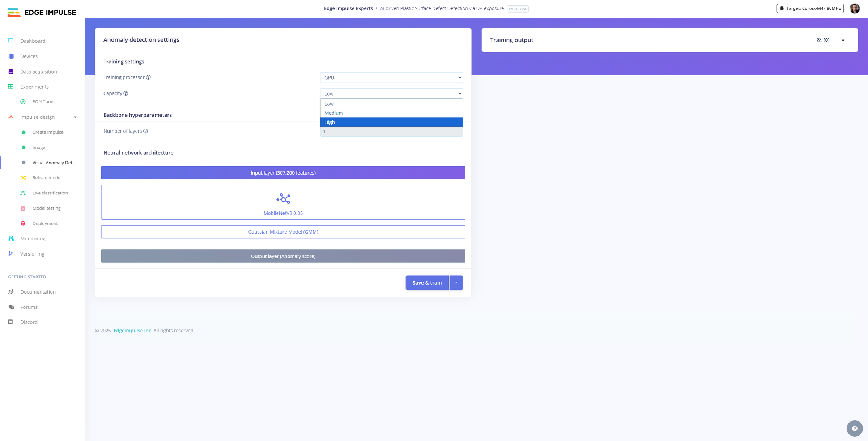Click the Training processor help icon
This screenshot has width=868, height=441.
[148, 77]
